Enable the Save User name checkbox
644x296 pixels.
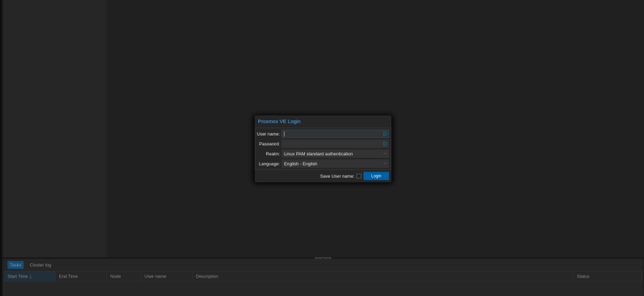[x=359, y=176]
